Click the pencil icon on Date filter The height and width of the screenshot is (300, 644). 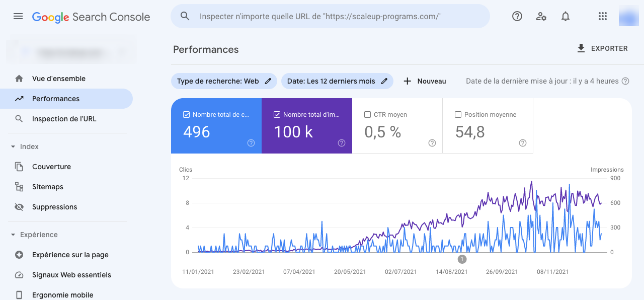[x=384, y=81]
